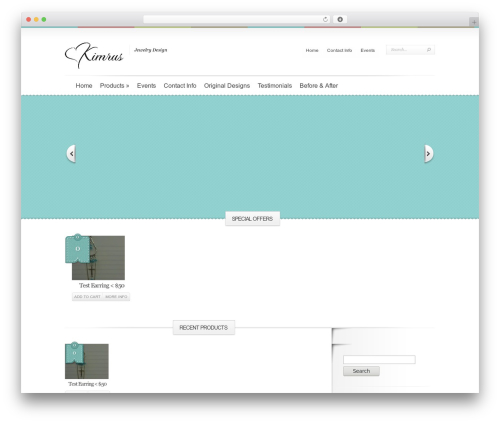
Task: Open a new browser tab with plus button
Action: click(474, 22)
